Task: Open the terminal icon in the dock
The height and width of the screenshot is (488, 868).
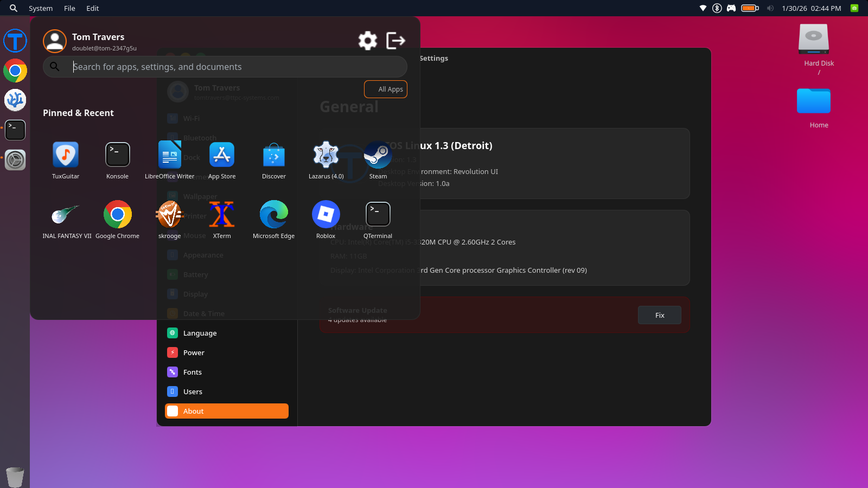Action: point(15,130)
